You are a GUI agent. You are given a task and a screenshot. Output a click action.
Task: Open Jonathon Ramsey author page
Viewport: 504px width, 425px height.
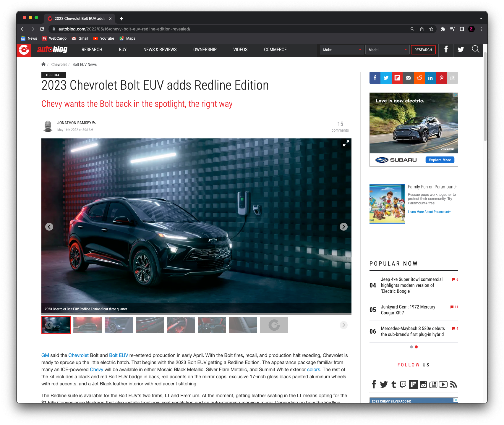pos(74,123)
